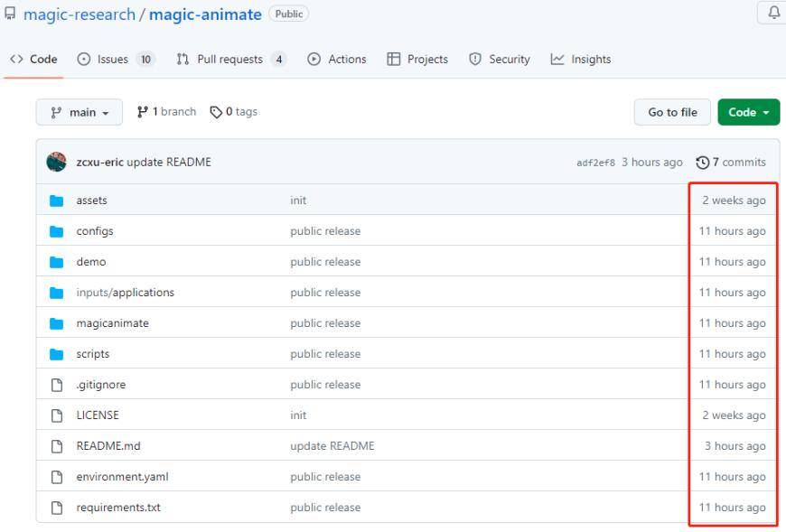This screenshot has width=786, height=532.
Task: Open the magic-research owner link
Action: [79, 14]
